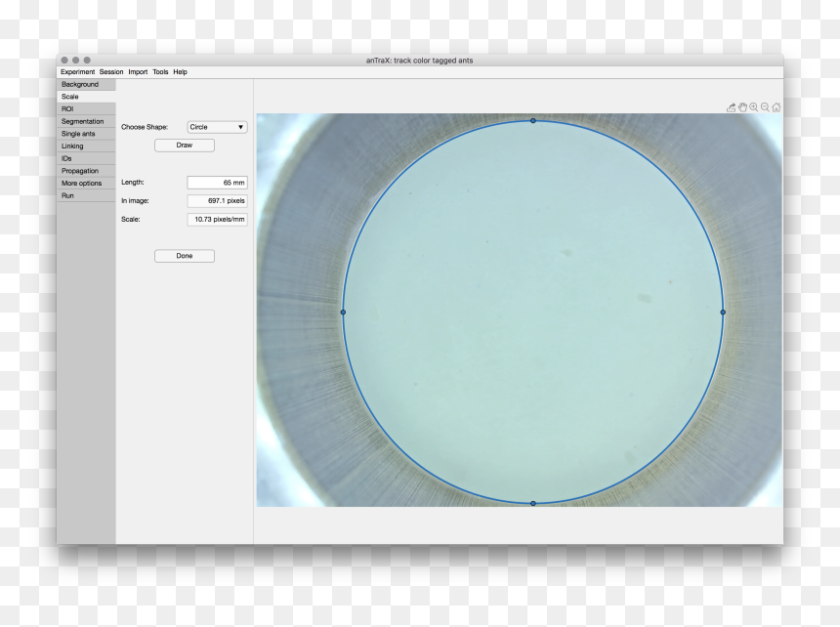Click the right handle of the circle
Viewport: 840px width, 627px height.
pos(723,312)
